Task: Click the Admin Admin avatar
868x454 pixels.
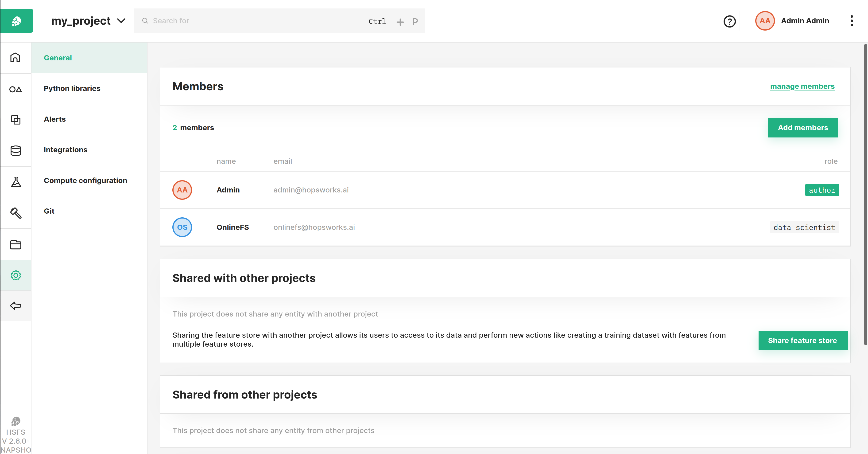Action: pos(765,21)
